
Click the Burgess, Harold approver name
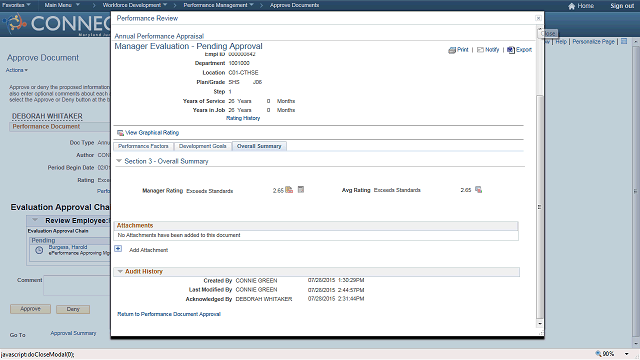tap(68, 247)
